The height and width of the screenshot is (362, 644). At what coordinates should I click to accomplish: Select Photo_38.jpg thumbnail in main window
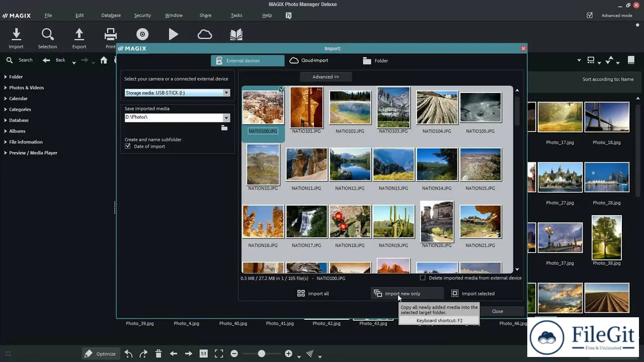(606, 237)
